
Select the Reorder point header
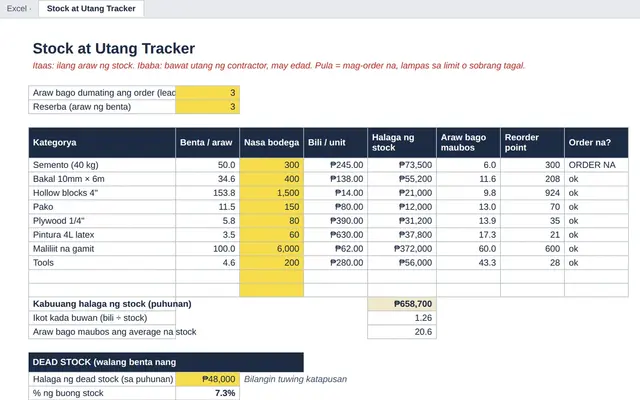533,142
